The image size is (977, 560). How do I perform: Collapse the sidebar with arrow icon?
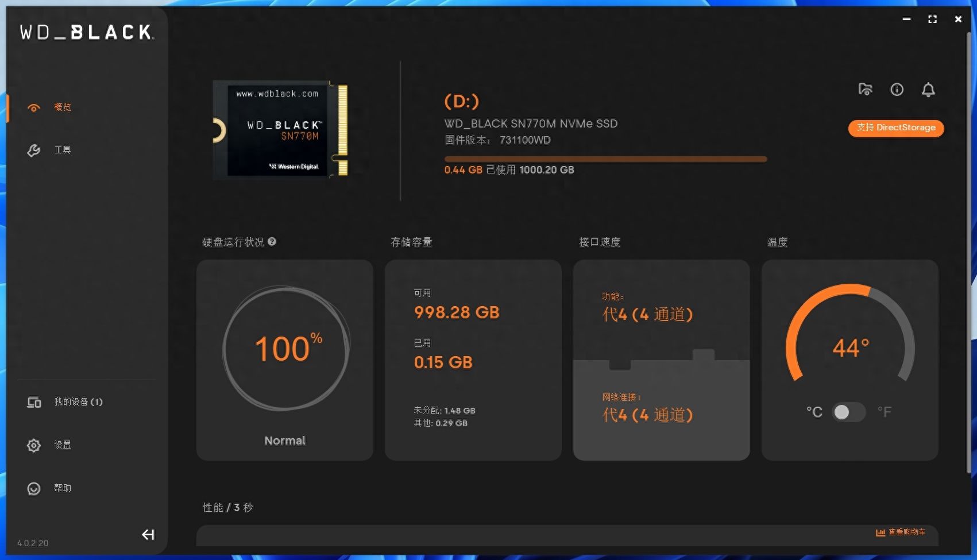(148, 535)
